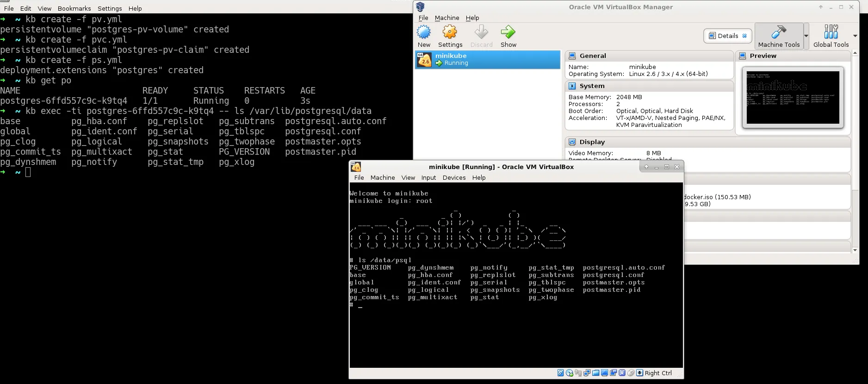Image resolution: width=868 pixels, height=384 pixels.
Task: Open File menu in VirtualBox Manager
Action: tap(423, 18)
